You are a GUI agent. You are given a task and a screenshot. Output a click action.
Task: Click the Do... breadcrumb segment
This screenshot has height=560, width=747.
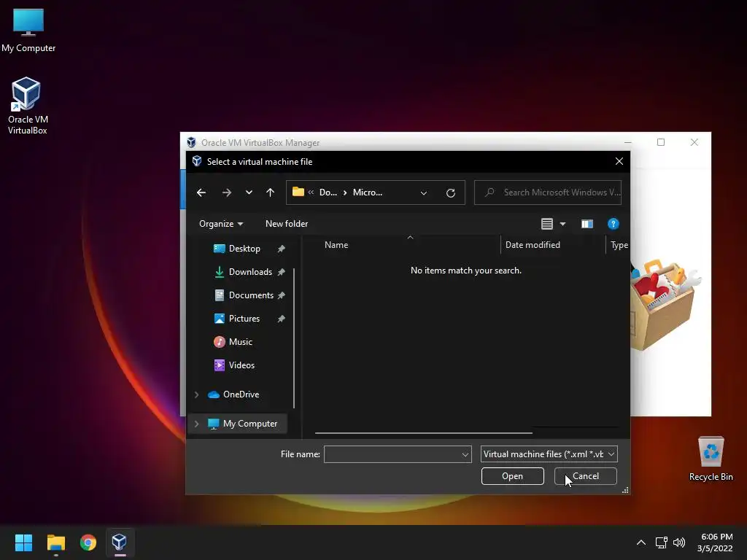[x=328, y=192]
